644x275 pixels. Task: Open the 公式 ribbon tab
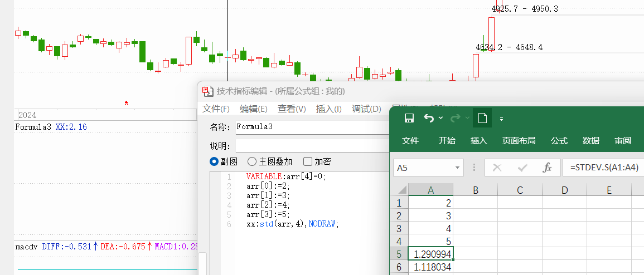click(x=559, y=141)
